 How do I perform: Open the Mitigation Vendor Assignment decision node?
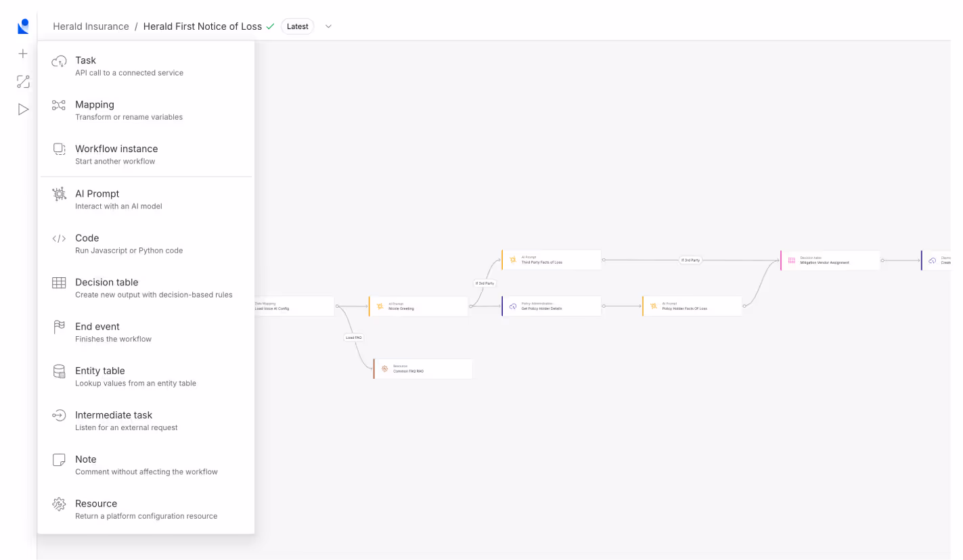(831, 260)
